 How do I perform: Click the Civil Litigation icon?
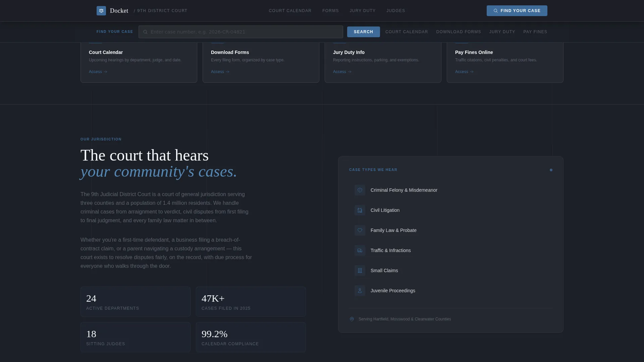point(360,210)
